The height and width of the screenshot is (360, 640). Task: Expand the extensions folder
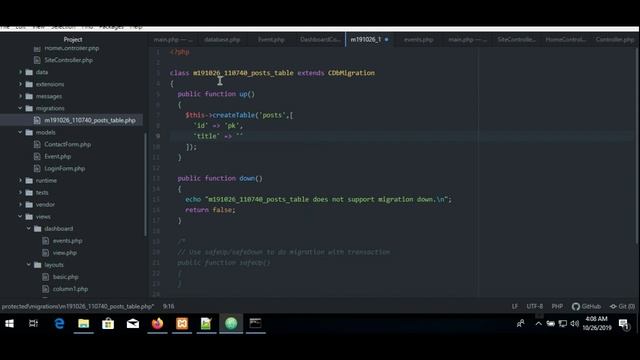20,84
